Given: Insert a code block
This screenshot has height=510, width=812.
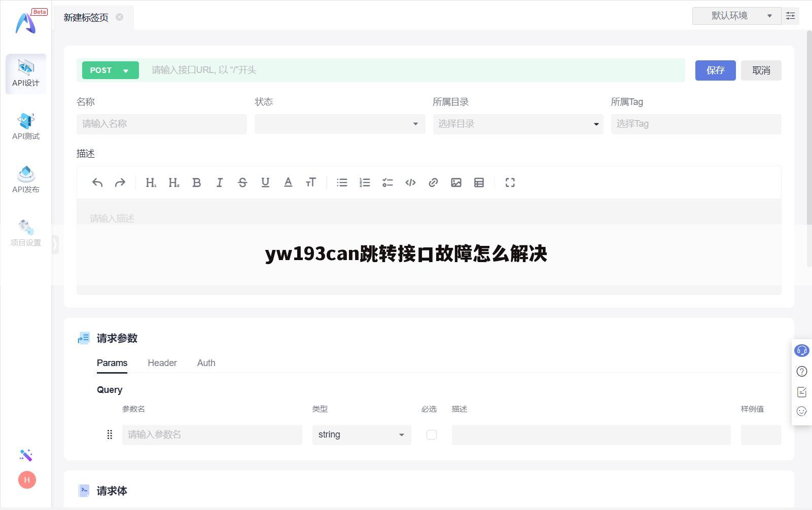Looking at the screenshot, I should click(411, 183).
